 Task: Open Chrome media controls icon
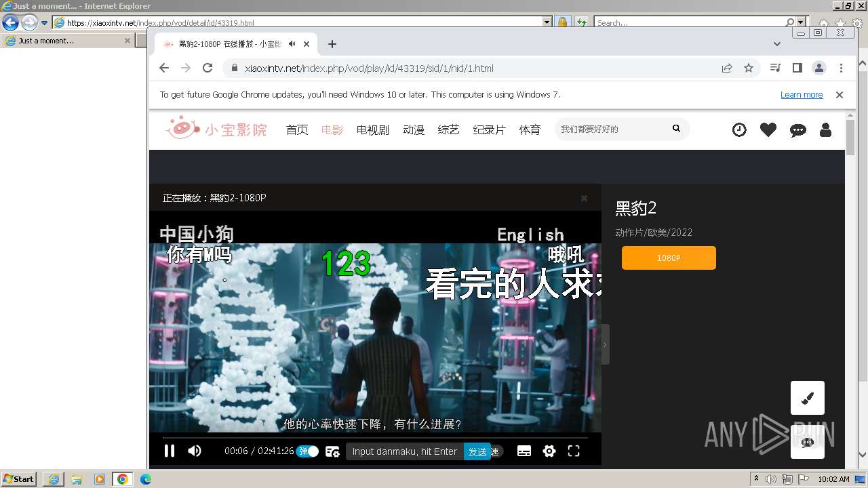(x=776, y=68)
